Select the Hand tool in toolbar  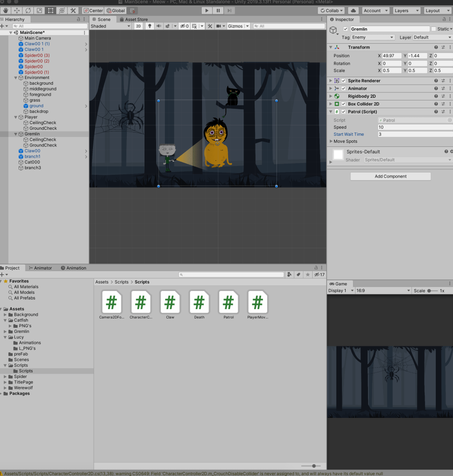7,10
